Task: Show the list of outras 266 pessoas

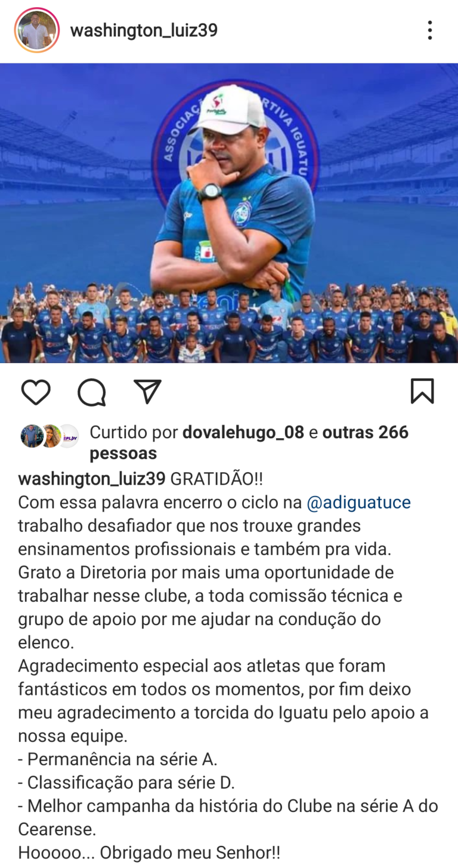Action: [x=249, y=442]
